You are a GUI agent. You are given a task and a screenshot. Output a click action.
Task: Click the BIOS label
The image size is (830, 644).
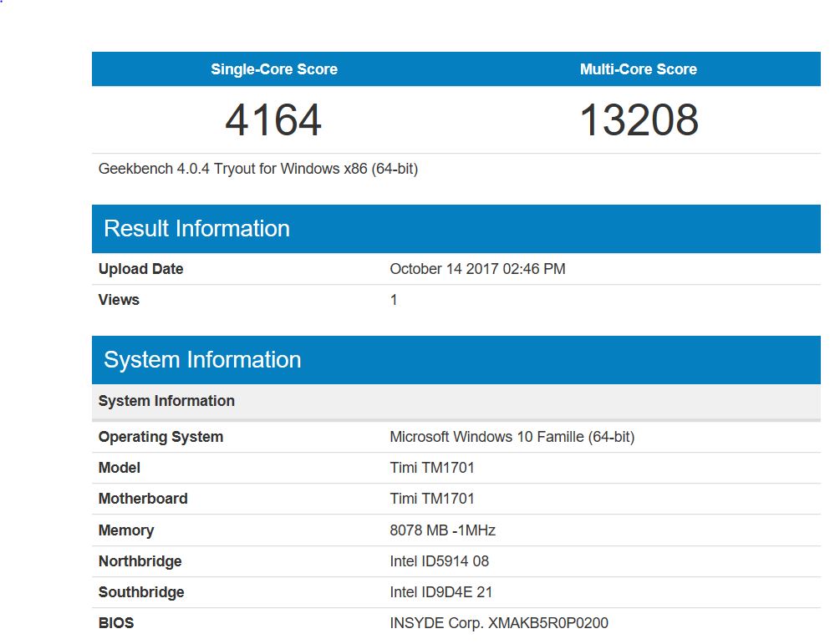pos(116,623)
